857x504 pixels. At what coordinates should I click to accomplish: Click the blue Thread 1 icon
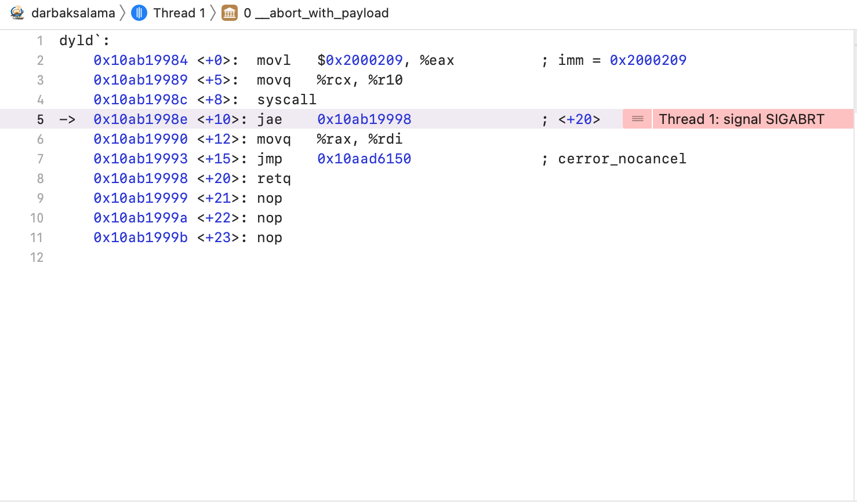click(139, 13)
